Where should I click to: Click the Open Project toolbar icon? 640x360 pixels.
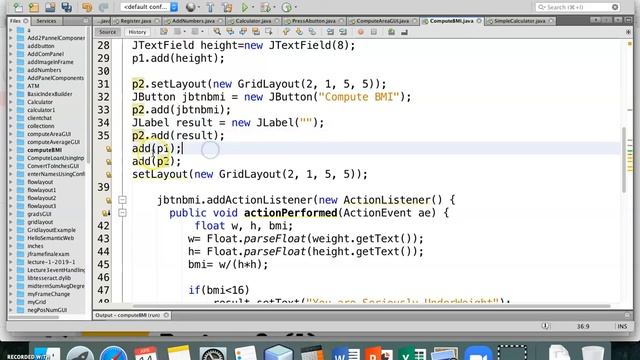point(50,7)
